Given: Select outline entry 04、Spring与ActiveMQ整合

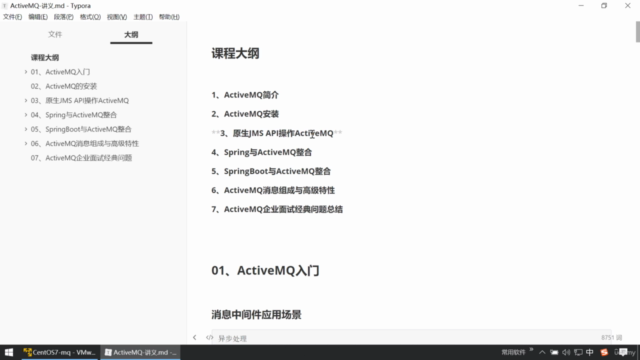Looking at the screenshot, I should [x=73, y=115].
